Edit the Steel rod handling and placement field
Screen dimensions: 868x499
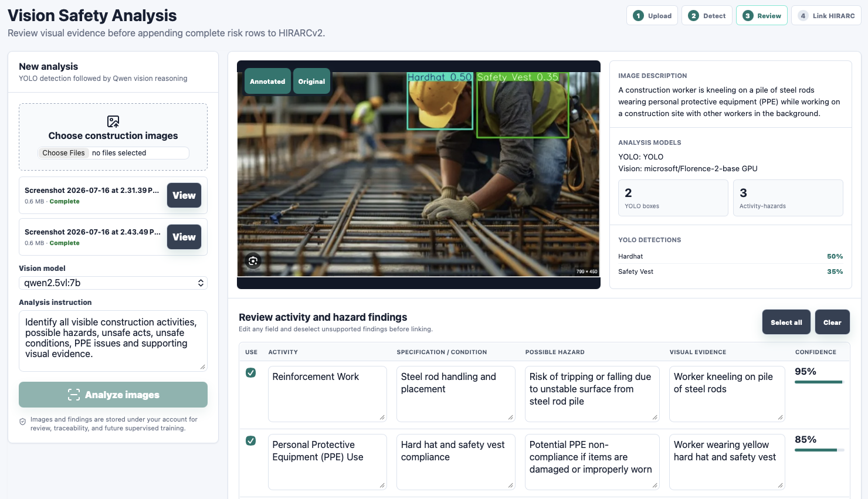(x=456, y=394)
